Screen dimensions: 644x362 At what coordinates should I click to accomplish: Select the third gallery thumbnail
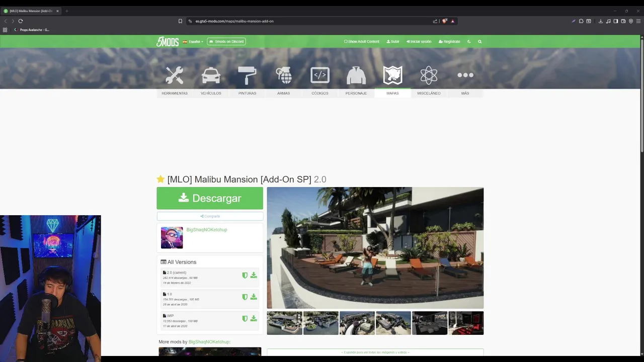[x=357, y=323]
